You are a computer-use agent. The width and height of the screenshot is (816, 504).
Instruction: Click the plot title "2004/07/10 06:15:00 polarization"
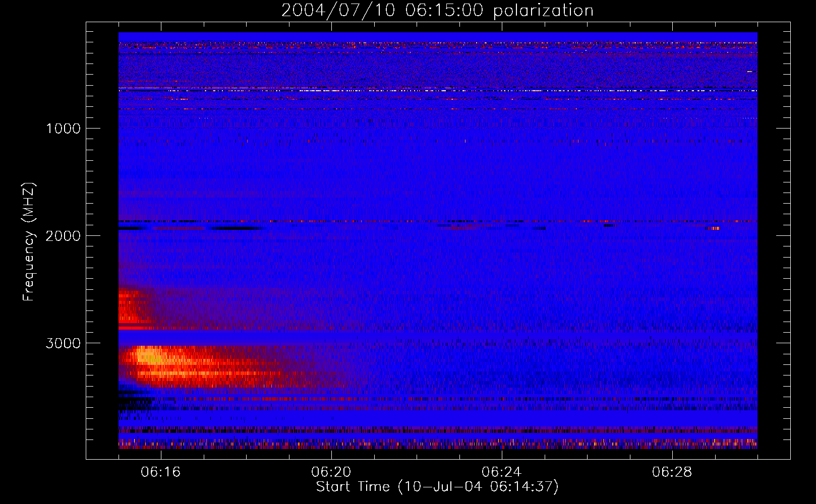pos(437,10)
